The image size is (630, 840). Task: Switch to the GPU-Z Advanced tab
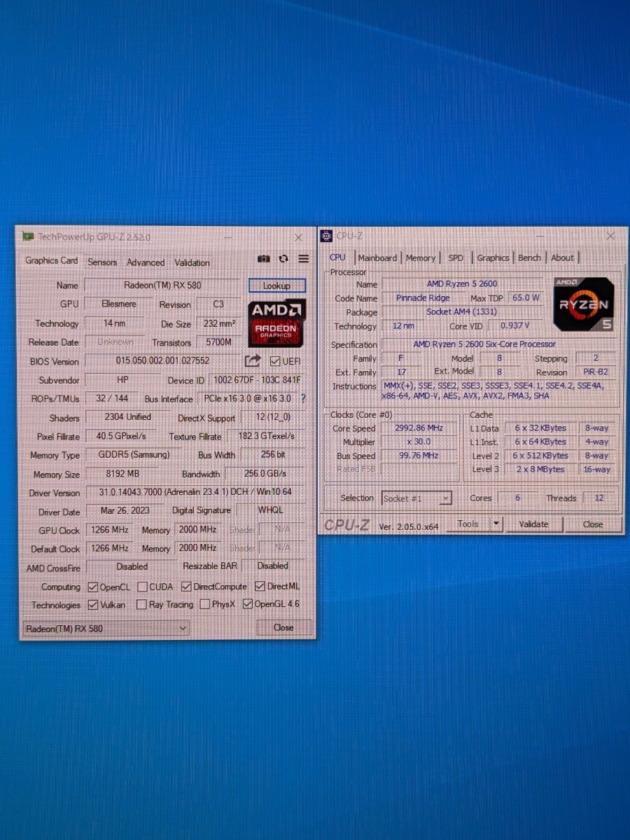(146, 262)
